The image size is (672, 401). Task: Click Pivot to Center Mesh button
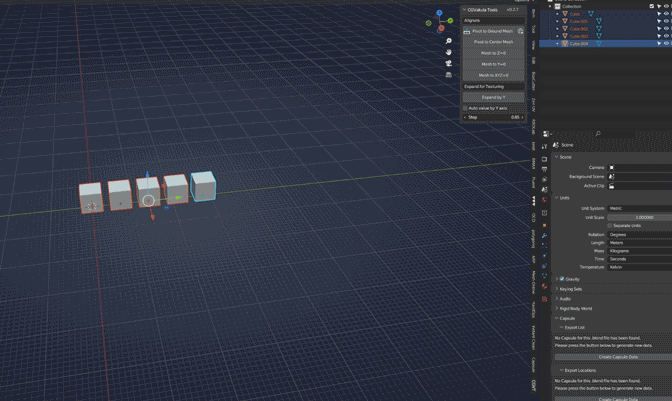(x=493, y=42)
